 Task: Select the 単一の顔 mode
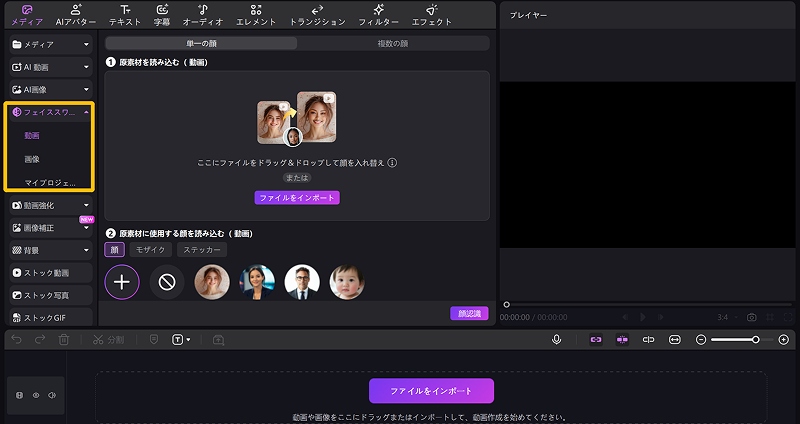[201, 43]
